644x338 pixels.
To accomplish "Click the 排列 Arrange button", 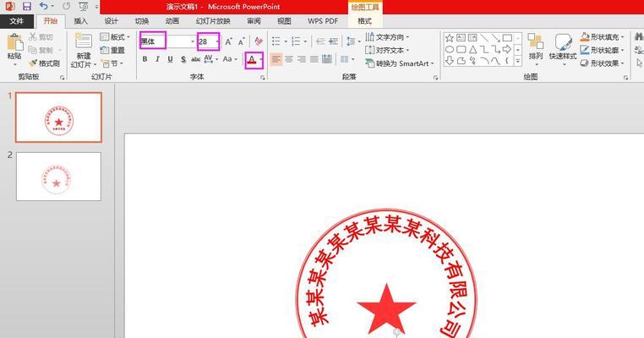I will pos(536,50).
